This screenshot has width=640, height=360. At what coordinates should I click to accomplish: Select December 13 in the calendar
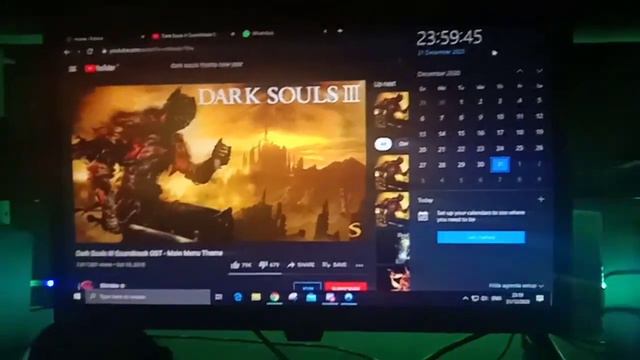[x=422, y=134]
